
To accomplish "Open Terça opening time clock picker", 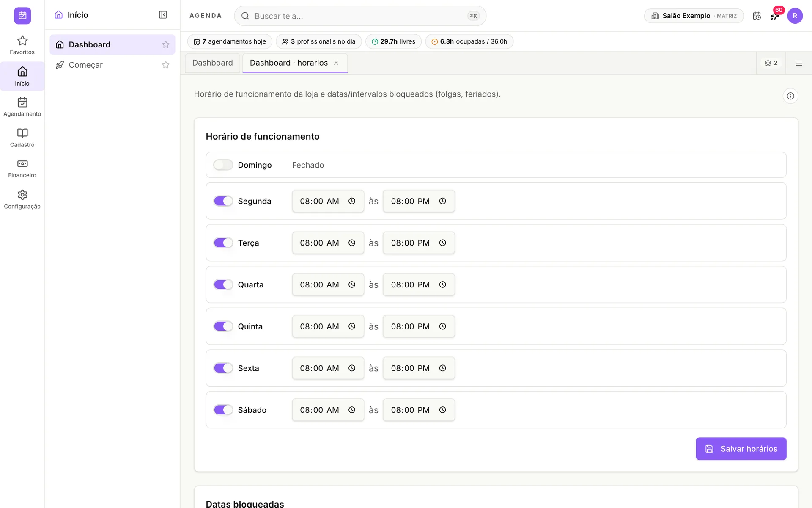I will (x=351, y=243).
